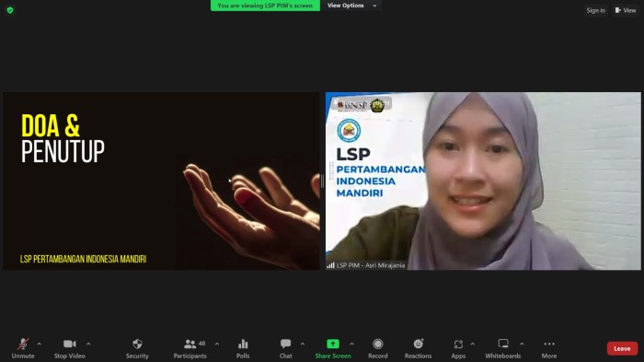Click the green Share Screen button
644x362 pixels.
point(333,348)
